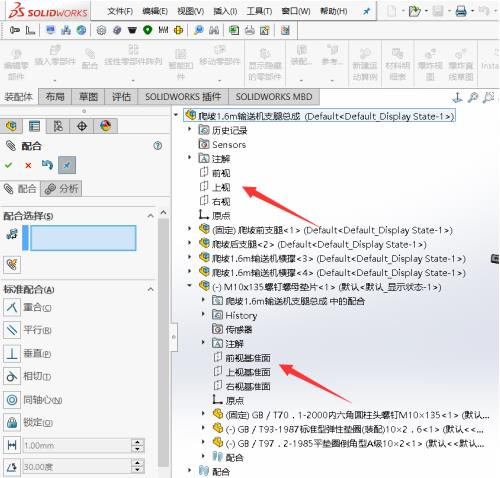Open the DimXpertManager crosshair tab
Image resolution: width=500 pixels, height=478 pixels.
tap(82, 126)
